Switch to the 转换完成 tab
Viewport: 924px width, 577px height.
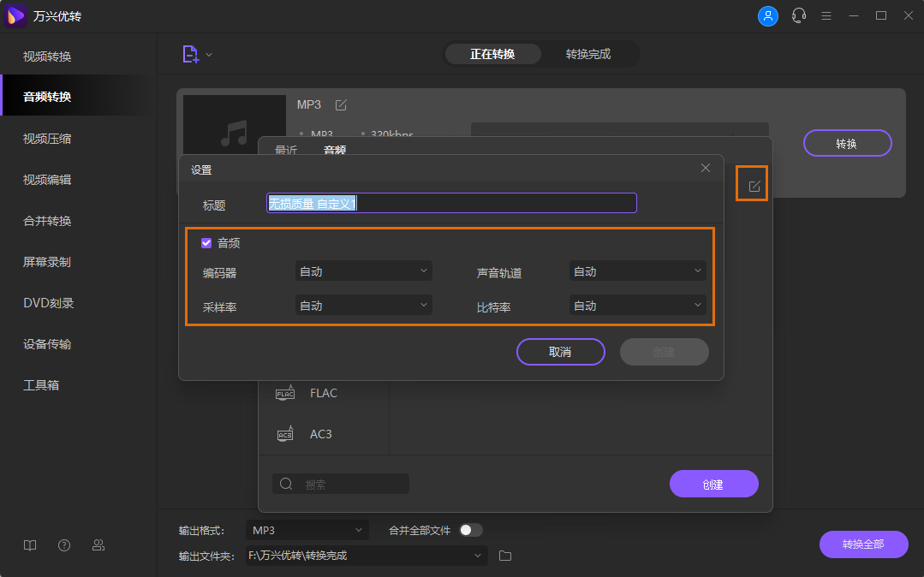click(x=588, y=54)
